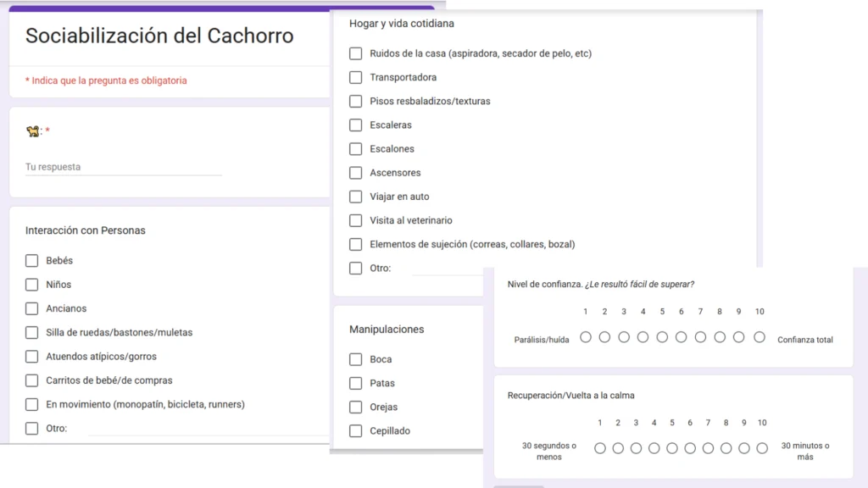Tick the Niños option
868x488 pixels.
click(x=32, y=285)
